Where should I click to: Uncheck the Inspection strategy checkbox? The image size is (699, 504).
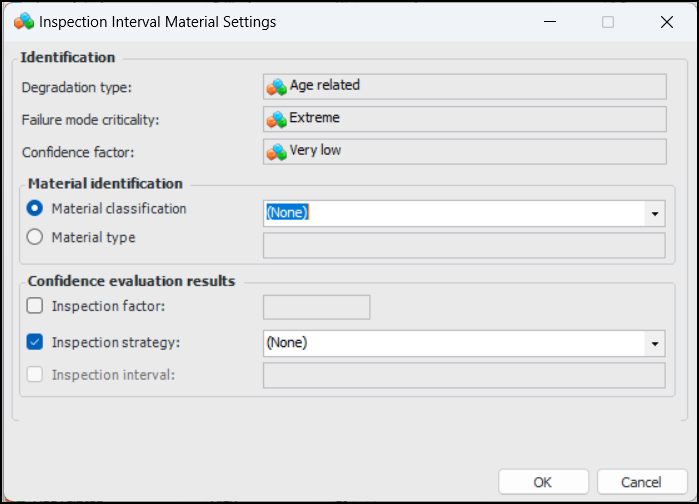pos(36,342)
